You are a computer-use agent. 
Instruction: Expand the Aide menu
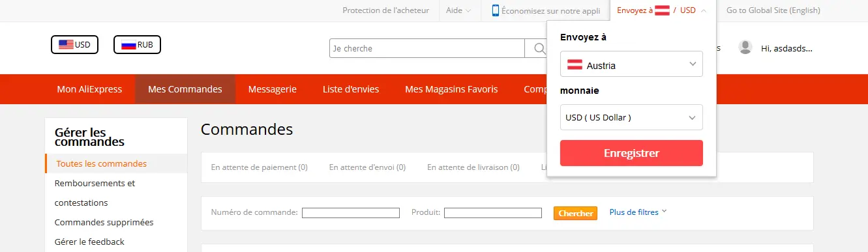[458, 10]
